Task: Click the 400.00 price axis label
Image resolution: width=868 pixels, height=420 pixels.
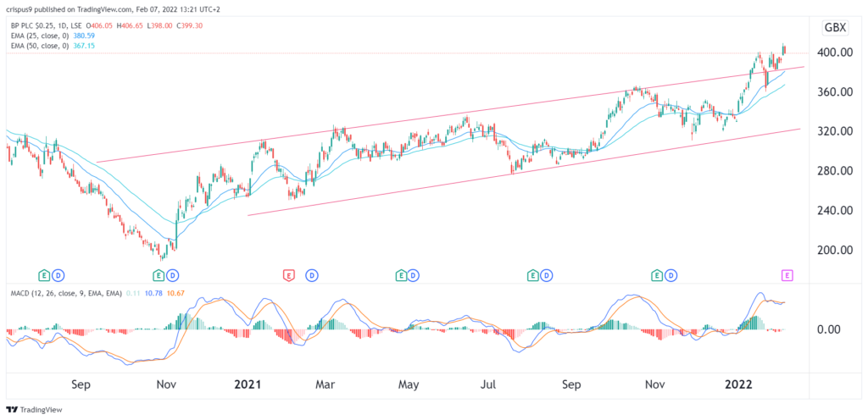Action: [x=837, y=52]
